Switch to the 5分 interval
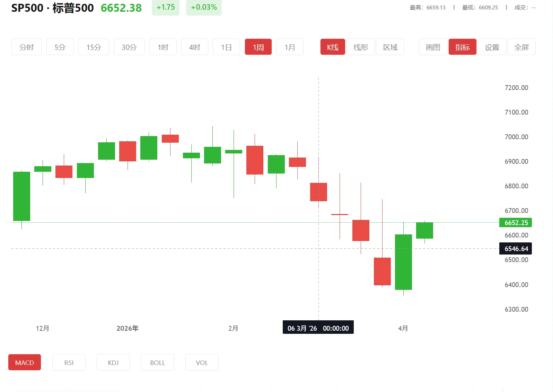 pyautogui.click(x=60, y=47)
